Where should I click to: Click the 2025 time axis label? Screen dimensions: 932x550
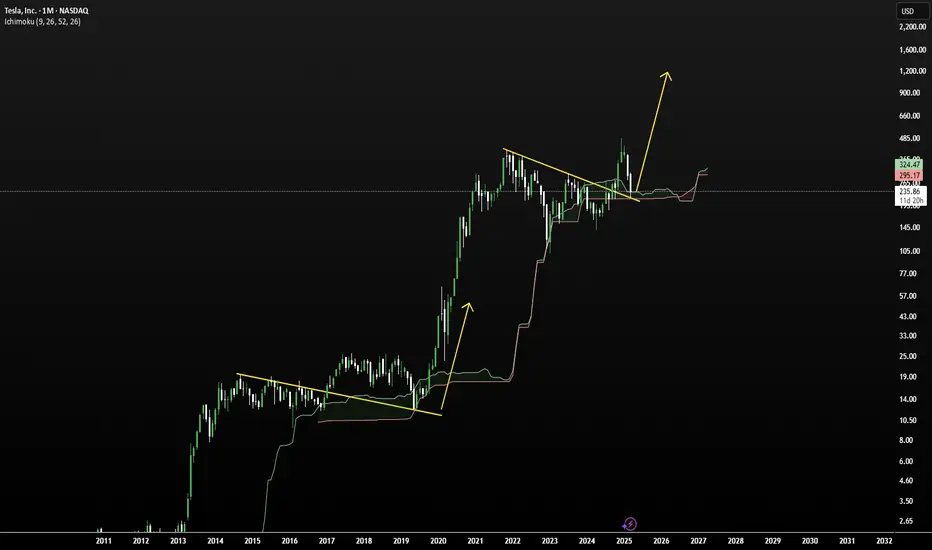(x=624, y=541)
